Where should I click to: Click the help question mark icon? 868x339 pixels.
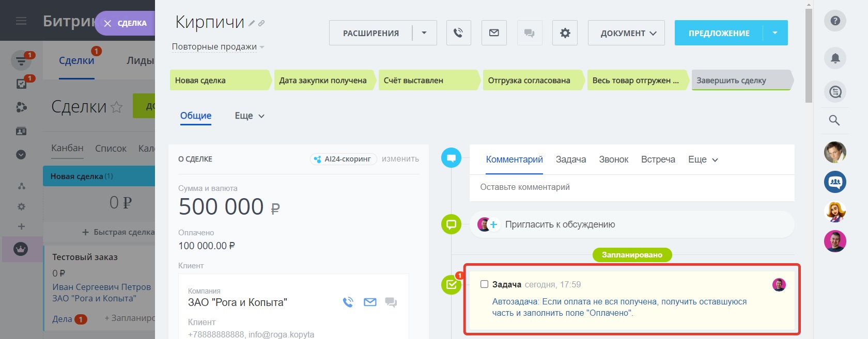point(835,21)
